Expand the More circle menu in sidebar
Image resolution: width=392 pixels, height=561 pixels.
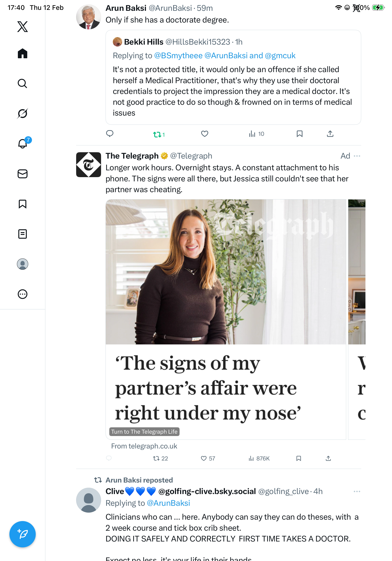(x=23, y=294)
